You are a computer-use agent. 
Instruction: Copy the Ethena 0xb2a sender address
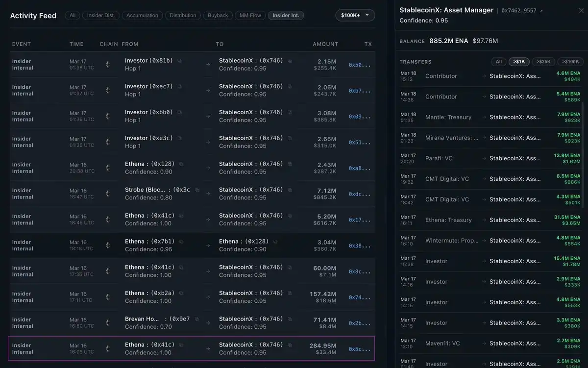tap(181, 293)
